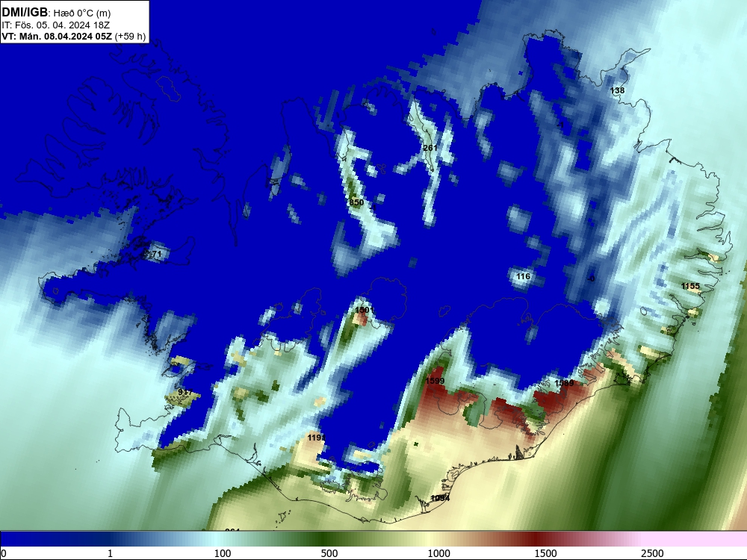Click the map value label 1599
Viewport: 747px width, 560px height.
coord(435,381)
